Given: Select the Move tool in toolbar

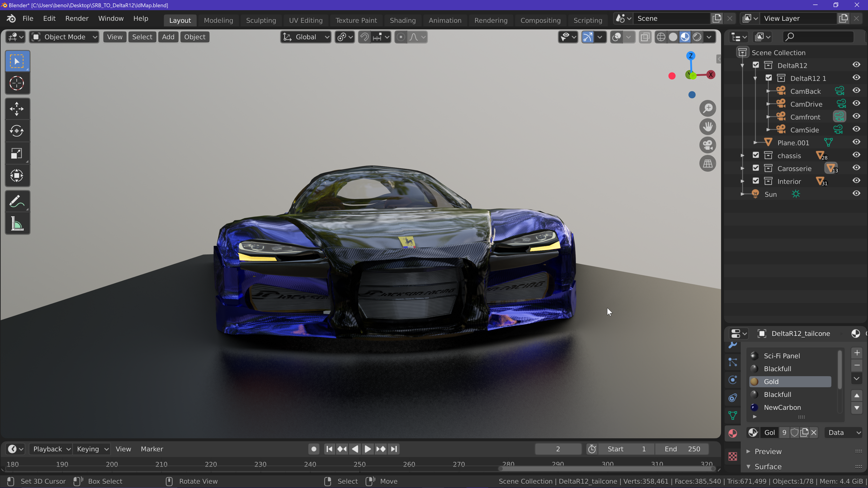Looking at the screenshot, I should (x=17, y=109).
